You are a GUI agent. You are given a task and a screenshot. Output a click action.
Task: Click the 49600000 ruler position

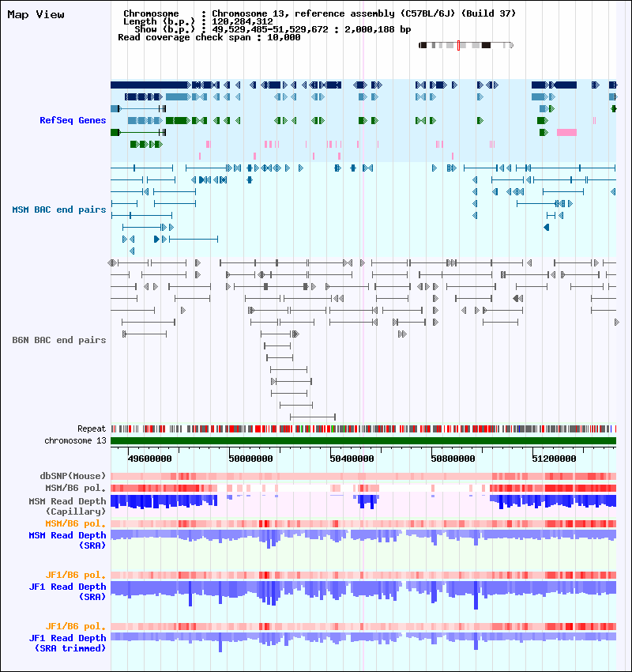click(x=150, y=459)
